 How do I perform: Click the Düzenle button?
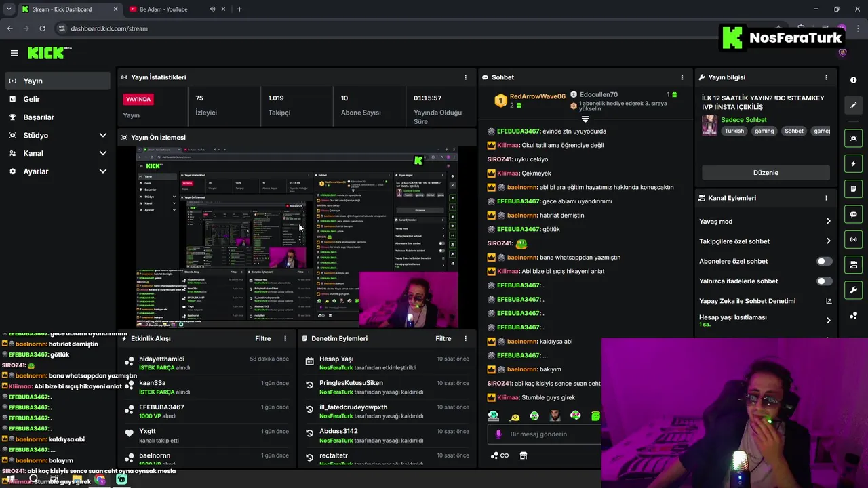pyautogui.click(x=766, y=172)
